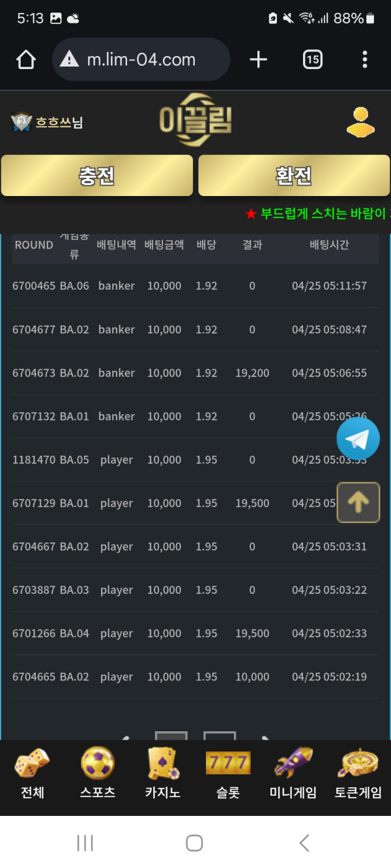Click the m.lim-04.com address bar
The width and height of the screenshot is (391, 868).
tap(141, 60)
